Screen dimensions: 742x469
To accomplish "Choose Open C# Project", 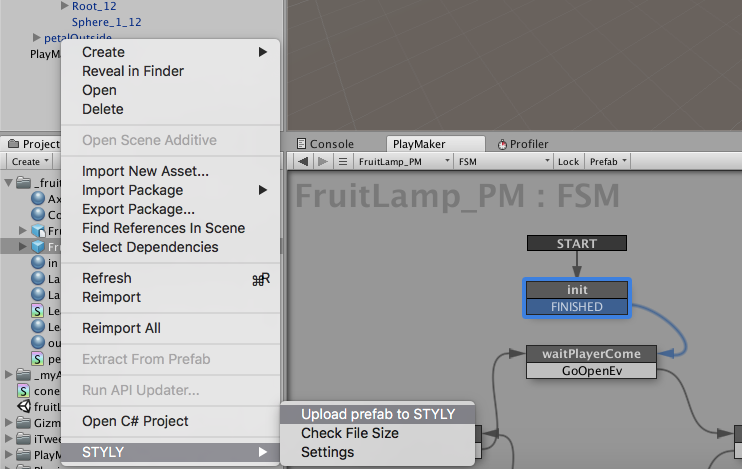I will click(170, 421).
